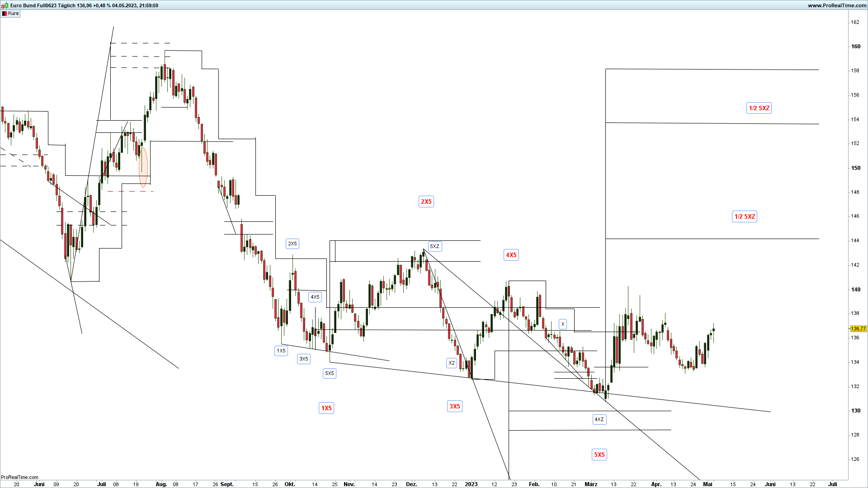The width and height of the screenshot is (868, 488).
Task: Open the www.ProRealTime.com link at top right
Action: (837, 5)
